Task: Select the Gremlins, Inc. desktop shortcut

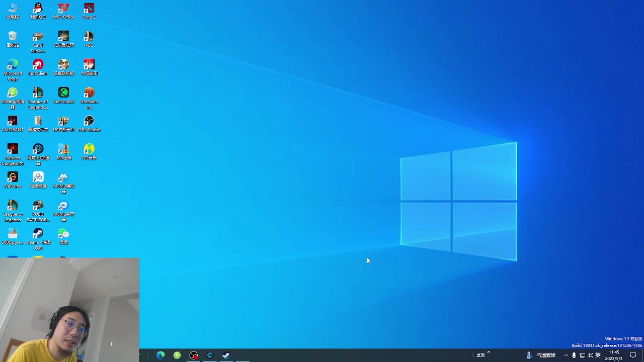Action: pos(89,99)
